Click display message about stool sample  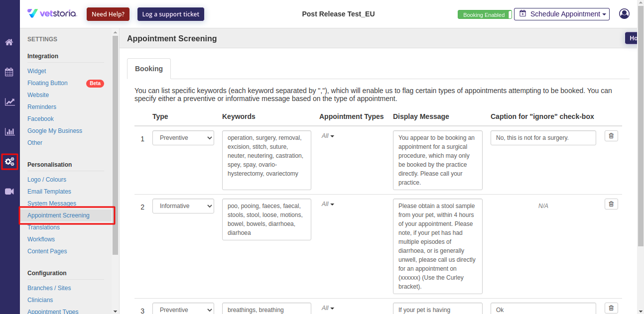[x=438, y=246]
